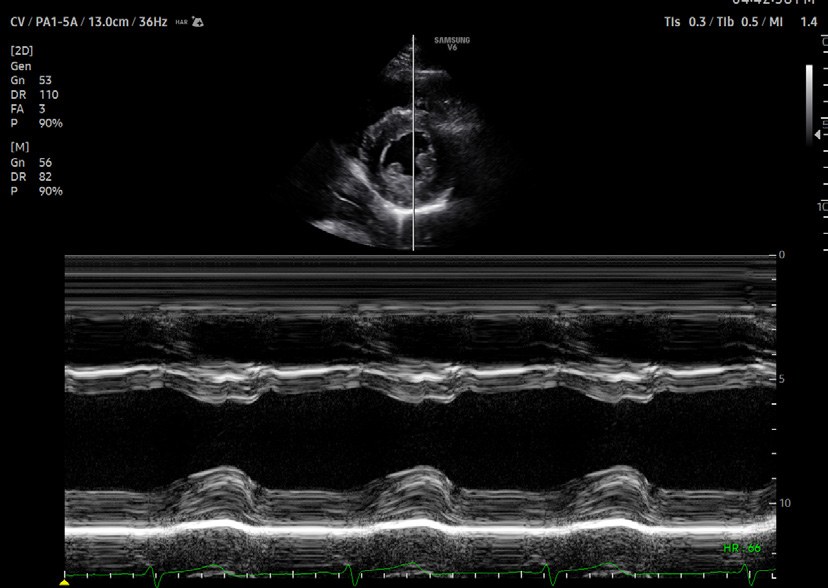
Task: Click the M-line cursor on the 2D image
Action: (x=413, y=143)
